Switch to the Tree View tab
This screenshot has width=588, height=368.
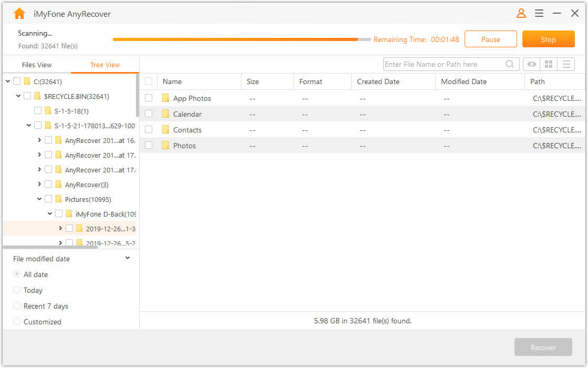click(x=104, y=64)
